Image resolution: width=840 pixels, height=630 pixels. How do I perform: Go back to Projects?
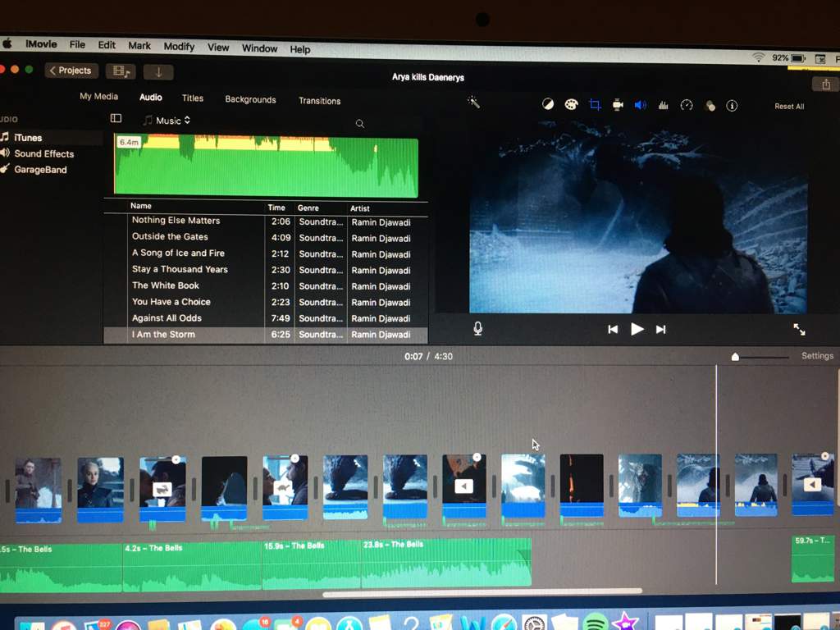pos(71,71)
